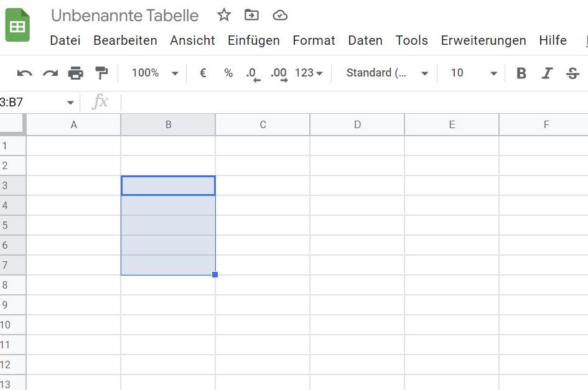The height and width of the screenshot is (390, 588).
Task: Open the 100% zoom dropdown
Action: (x=155, y=73)
